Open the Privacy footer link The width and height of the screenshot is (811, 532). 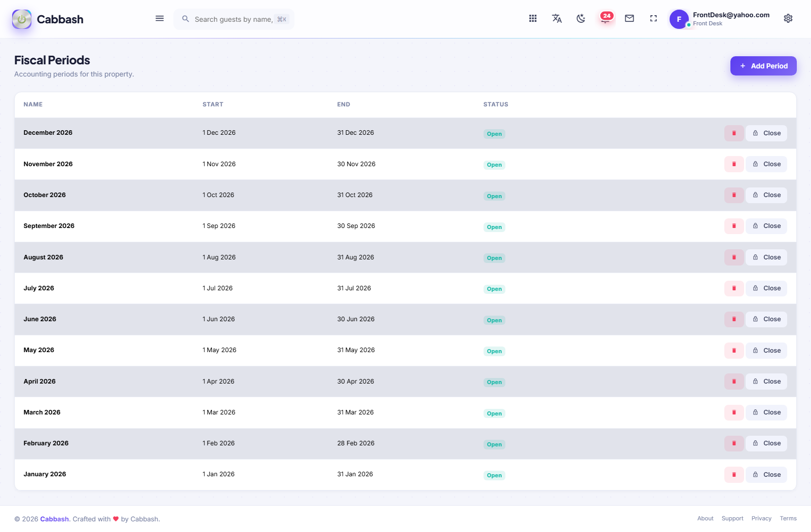pyautogui.click(x=761, y=518)
